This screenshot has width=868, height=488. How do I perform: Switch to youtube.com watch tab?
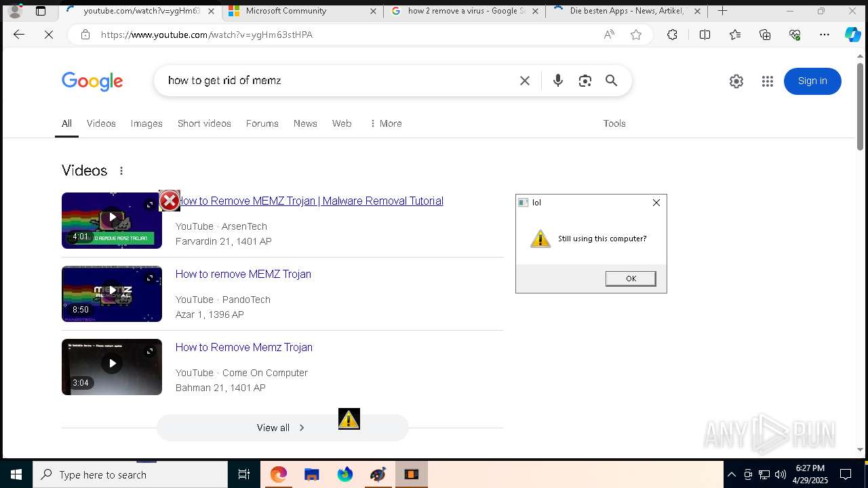pyautogui.click(x=140, y=11)
